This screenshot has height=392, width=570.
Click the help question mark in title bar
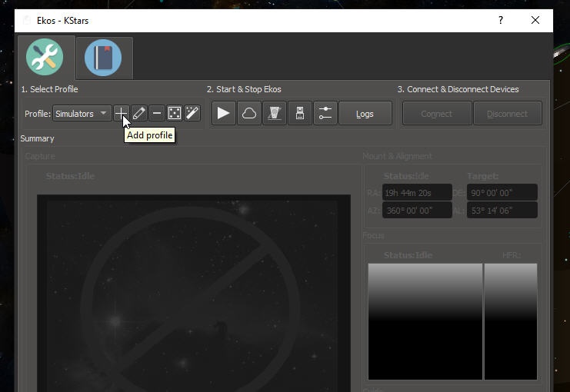(501, 21)
